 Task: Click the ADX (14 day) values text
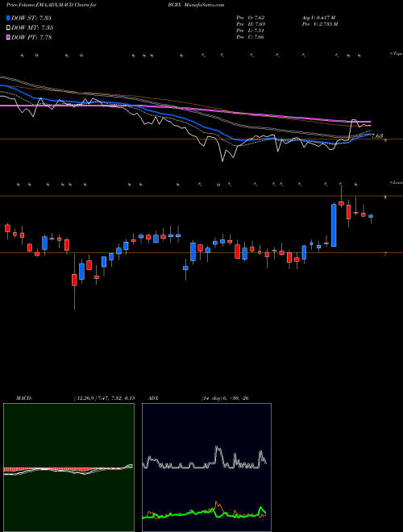tap(225, 398)
